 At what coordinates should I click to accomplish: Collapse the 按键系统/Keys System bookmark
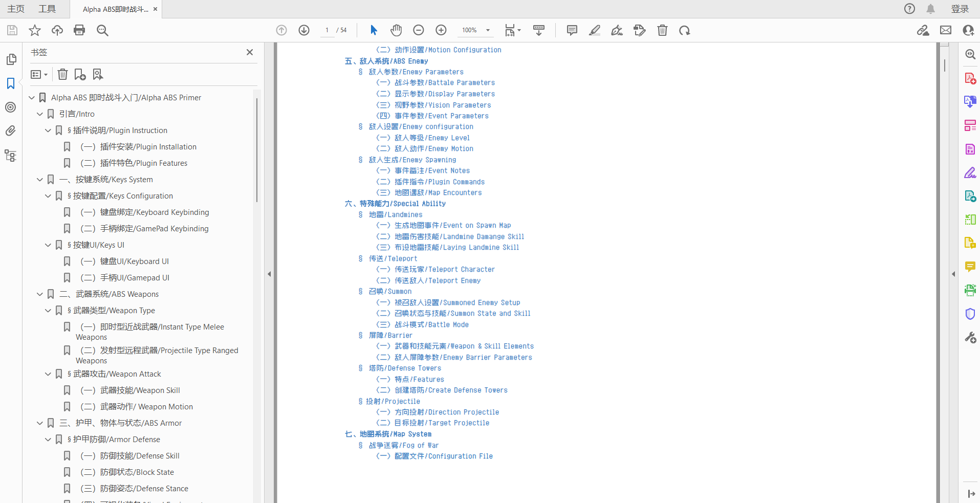point(40,180)
